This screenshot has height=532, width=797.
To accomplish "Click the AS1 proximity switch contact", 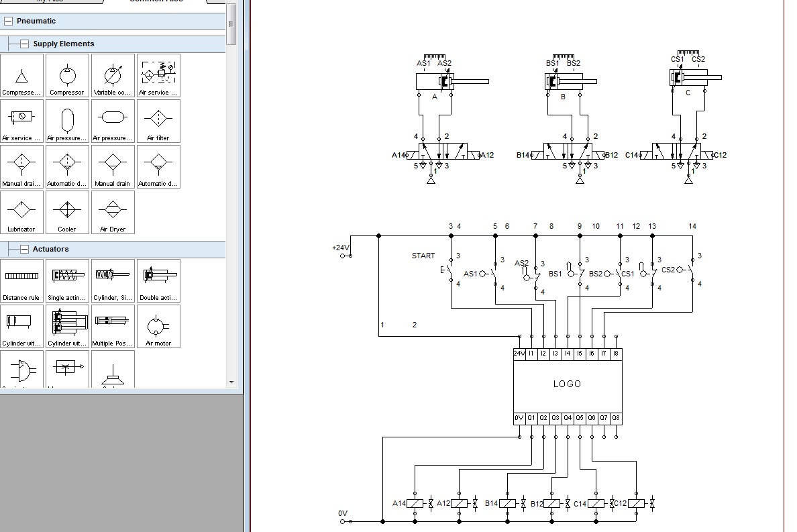I will click(x=488, y=274).
